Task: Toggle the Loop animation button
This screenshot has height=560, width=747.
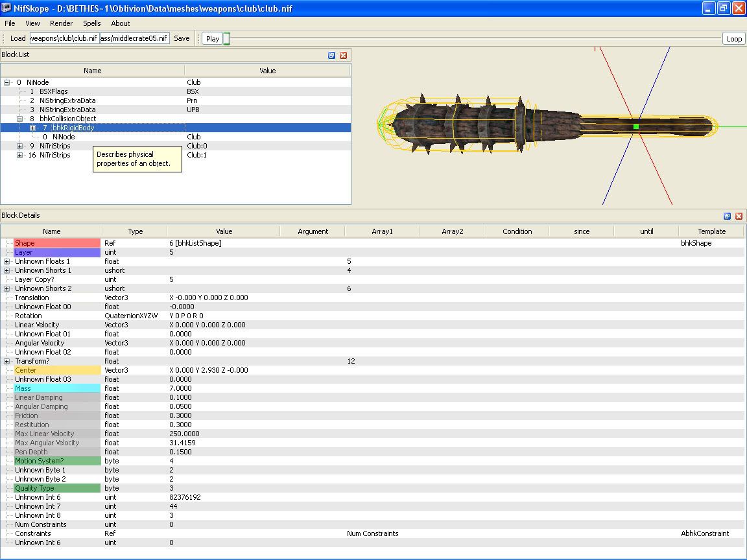Action: point(734,39)
